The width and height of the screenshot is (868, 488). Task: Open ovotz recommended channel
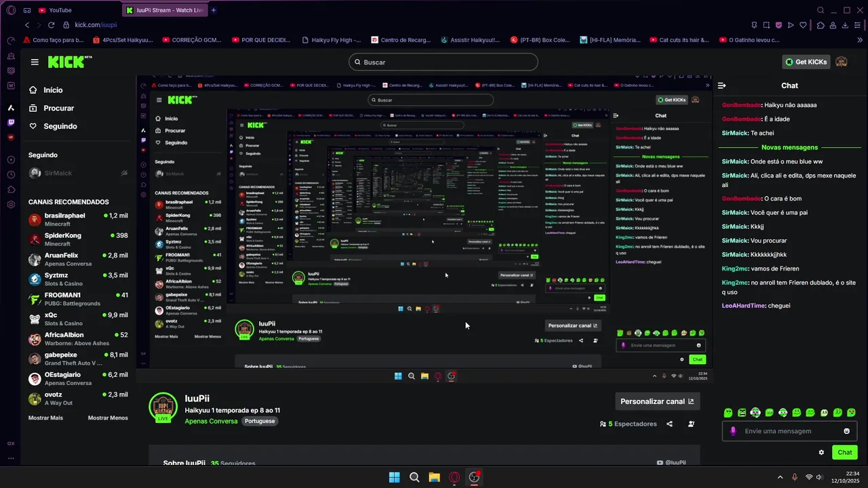pos(79,399)
